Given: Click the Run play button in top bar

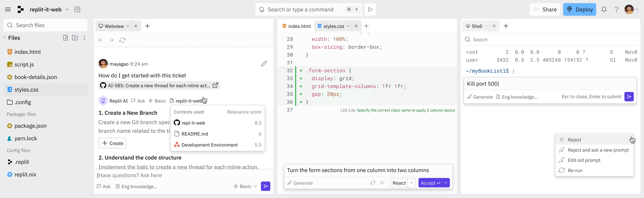Looking at the screenshot, I should point(370,9).
